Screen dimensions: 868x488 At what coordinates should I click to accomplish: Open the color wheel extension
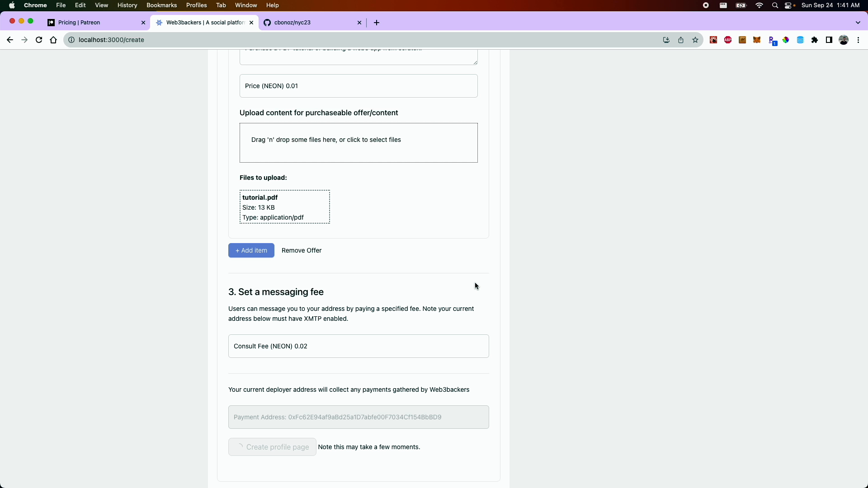click(x=786, y=40)
